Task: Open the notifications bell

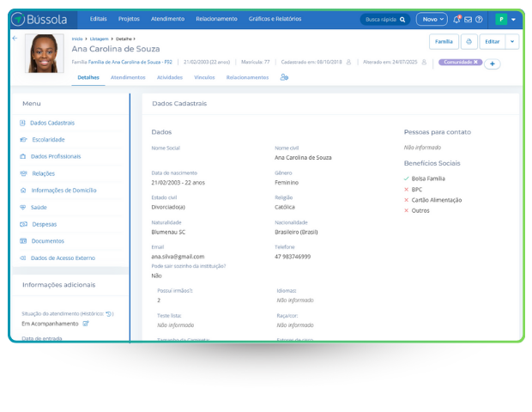Action: (456, 20)
